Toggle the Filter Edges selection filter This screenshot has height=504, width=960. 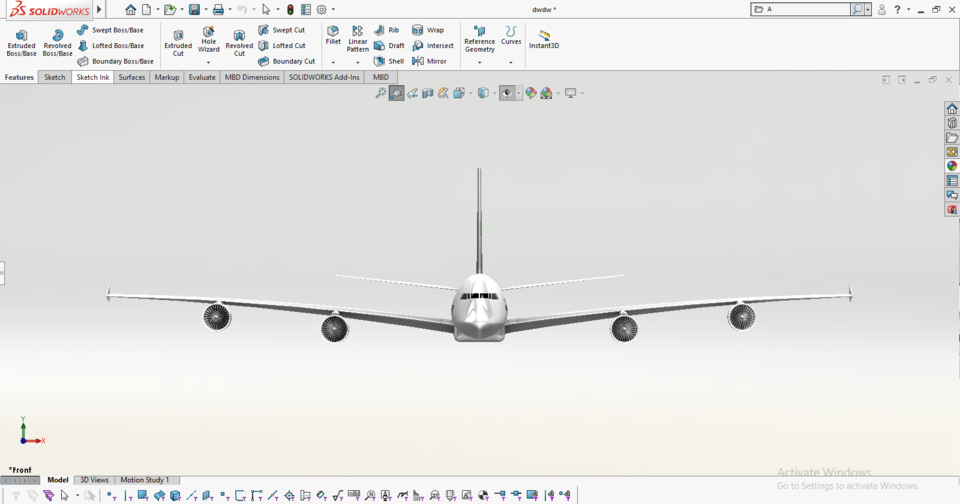[127, 495]
